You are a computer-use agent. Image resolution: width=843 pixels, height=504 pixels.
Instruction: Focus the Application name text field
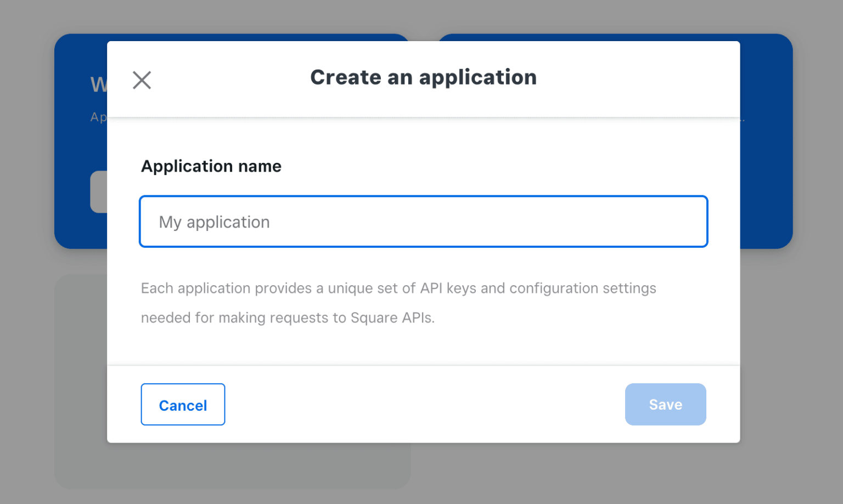[x=423, y=222]
